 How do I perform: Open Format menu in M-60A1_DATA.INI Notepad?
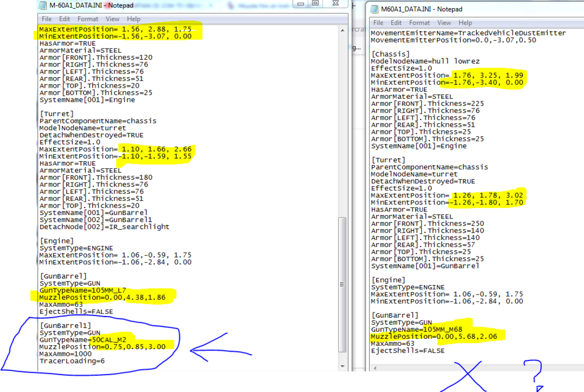tap(88, 19)
